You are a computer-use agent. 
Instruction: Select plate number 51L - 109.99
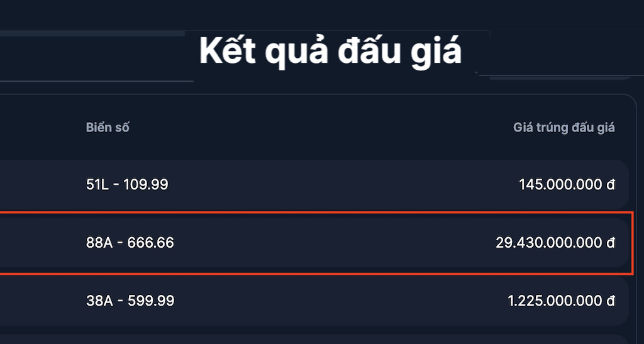[127, 185]
